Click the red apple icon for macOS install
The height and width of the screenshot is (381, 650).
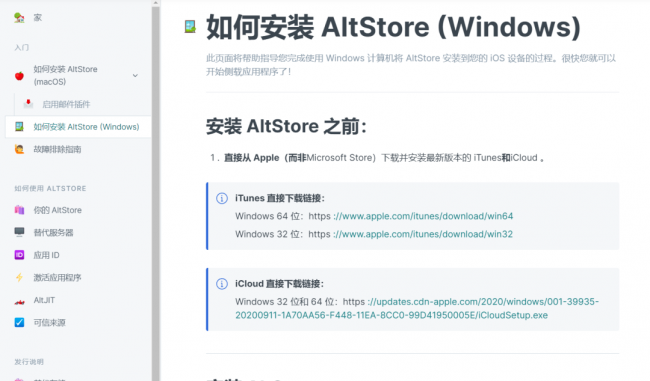pos(19,75)
